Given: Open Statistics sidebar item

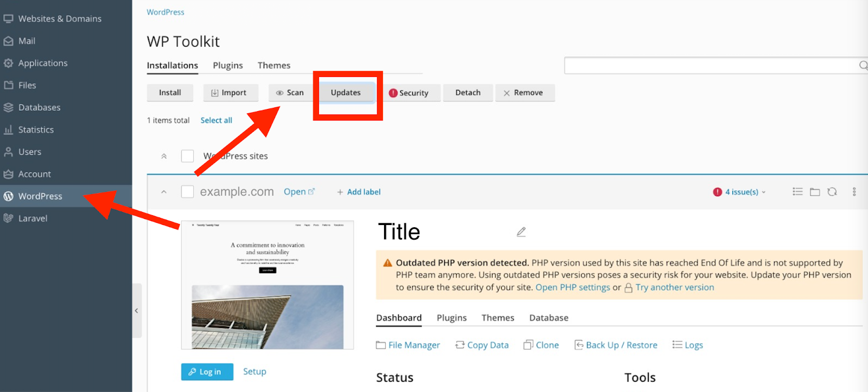Looking at the screenshot, I should 36,130.
